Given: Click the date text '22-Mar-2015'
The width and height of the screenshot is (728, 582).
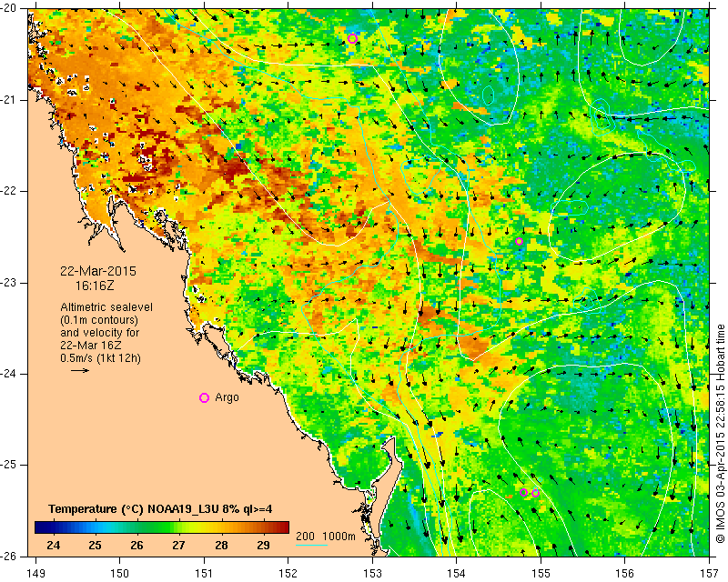Looking at the screenshot, I should [98, 271].
